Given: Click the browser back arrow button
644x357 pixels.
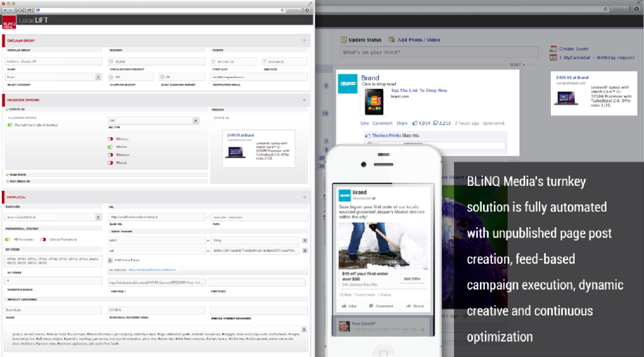Looking at the screenshot, I should [x=5, y=10].
